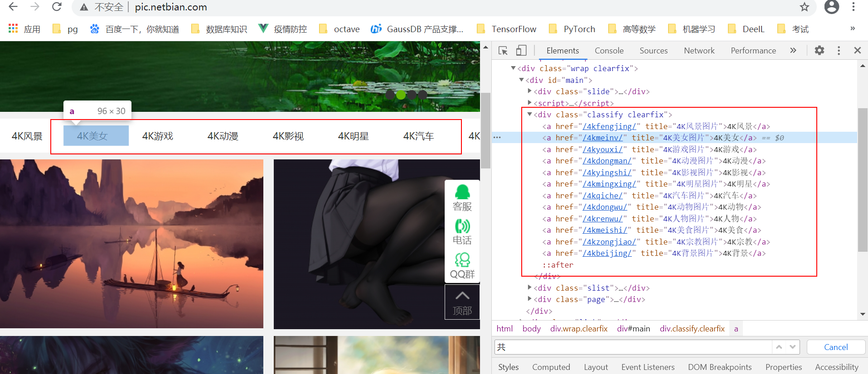Expand the script node
Viewport: 868px width, 374px height.
pyautogui.click(x=529, y=103)
